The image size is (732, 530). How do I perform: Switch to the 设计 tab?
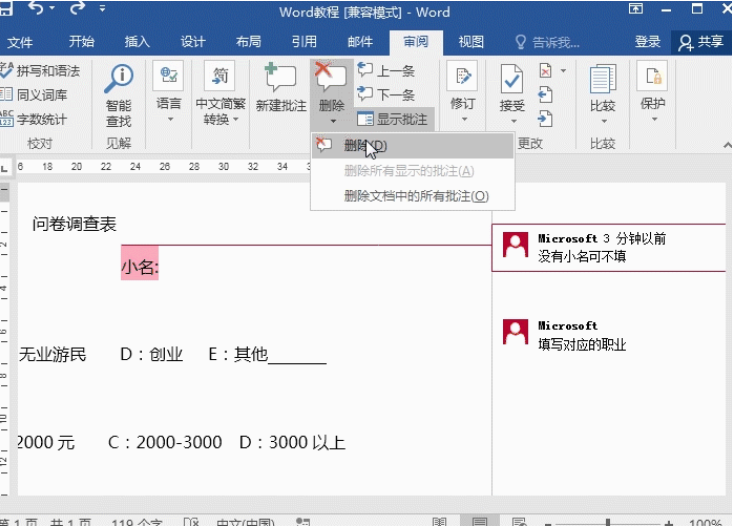tap(193, 42)
